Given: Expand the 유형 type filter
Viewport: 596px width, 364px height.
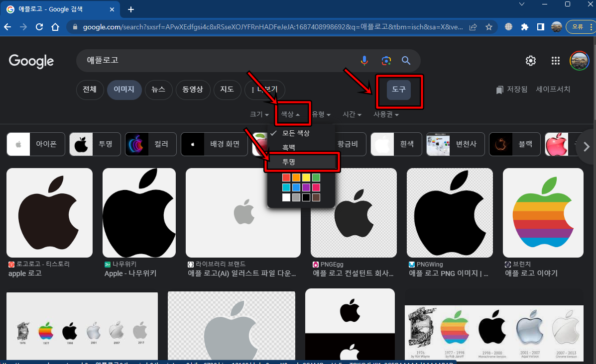Looking at the screenshot, I should tap(321, 114).
